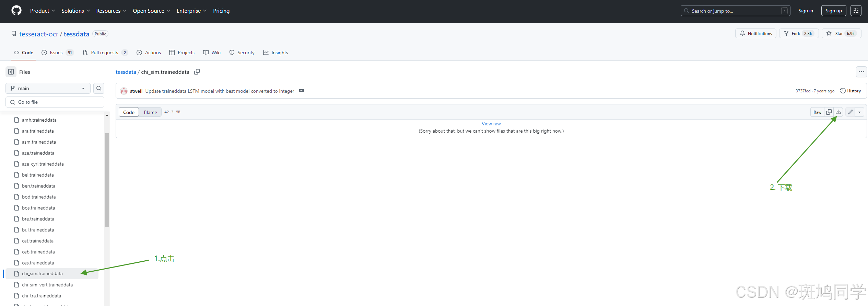Expand the commit message ellipsis icon
The width and height of the screenshot is (868, 306).
click(x=302, y=91)
